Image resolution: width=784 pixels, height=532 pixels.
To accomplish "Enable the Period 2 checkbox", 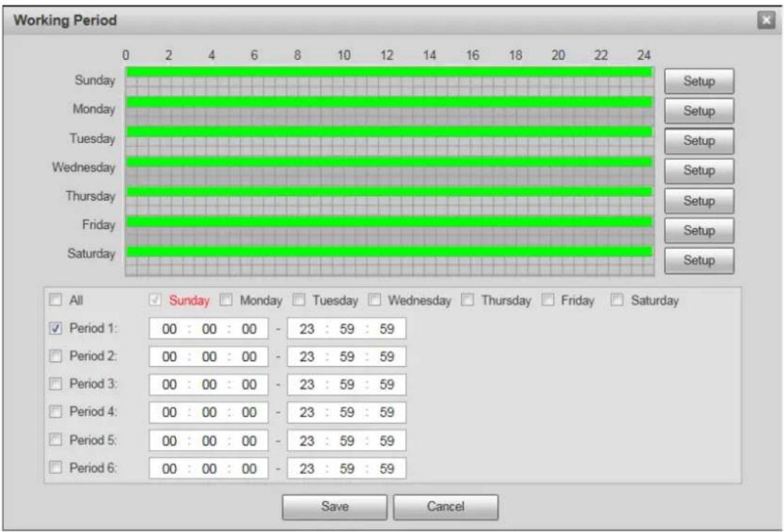I will (55, 356).
